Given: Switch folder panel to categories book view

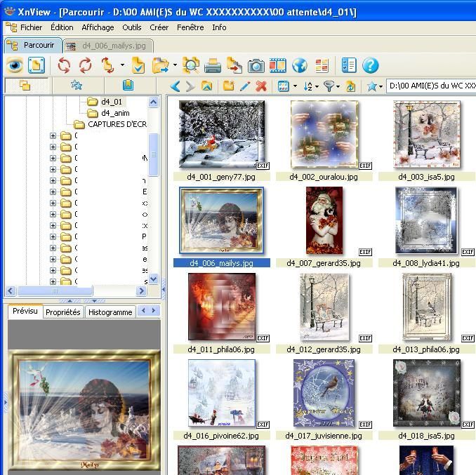Looking at the screenshot, I should coord(128,86).
